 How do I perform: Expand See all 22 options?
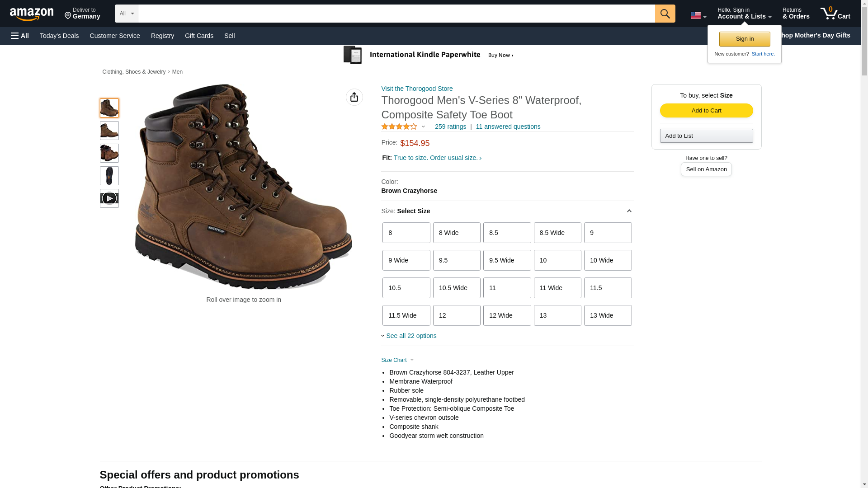(x=409, y=336)
